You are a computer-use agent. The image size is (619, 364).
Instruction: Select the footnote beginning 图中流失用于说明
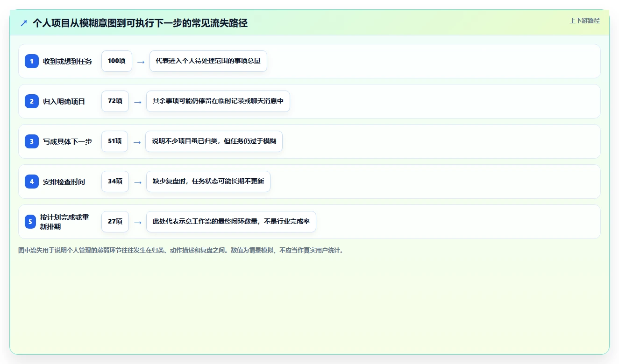pyautogui.click(x=182, y=251)
